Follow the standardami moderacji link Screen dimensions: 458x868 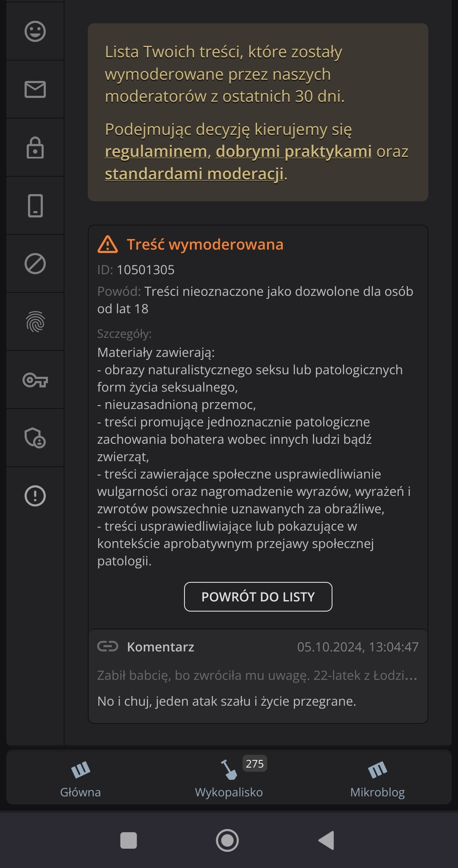[x=194, y=174]
